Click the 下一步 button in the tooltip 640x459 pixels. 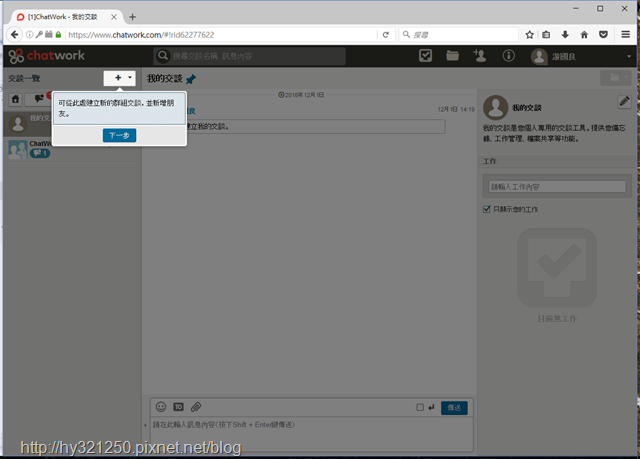[119, 135]
